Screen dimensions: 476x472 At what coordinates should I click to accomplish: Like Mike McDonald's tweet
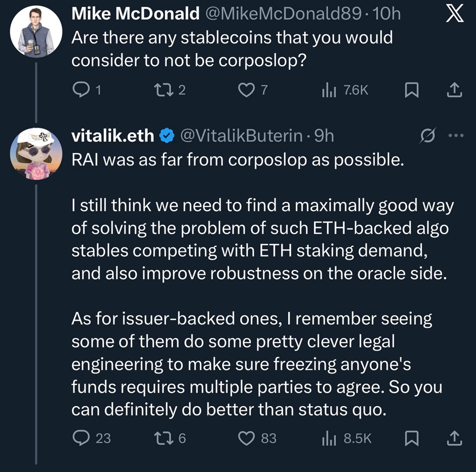coord(246,90)
